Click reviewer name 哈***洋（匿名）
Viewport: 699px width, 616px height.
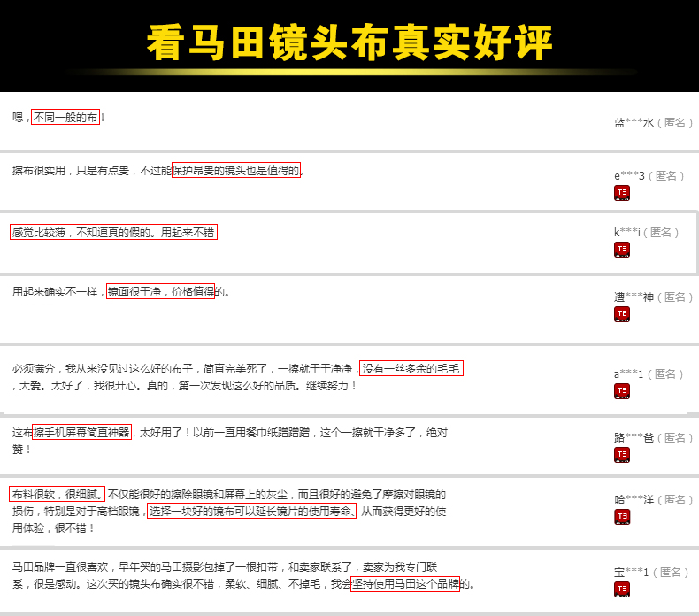tap(653, 499)
